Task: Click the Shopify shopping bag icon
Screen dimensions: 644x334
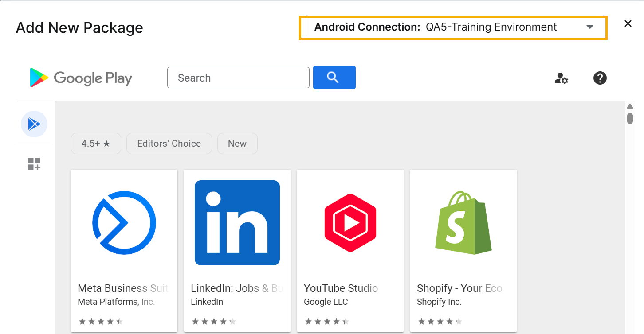Action: pyautogui.click(x=463, y=222)
